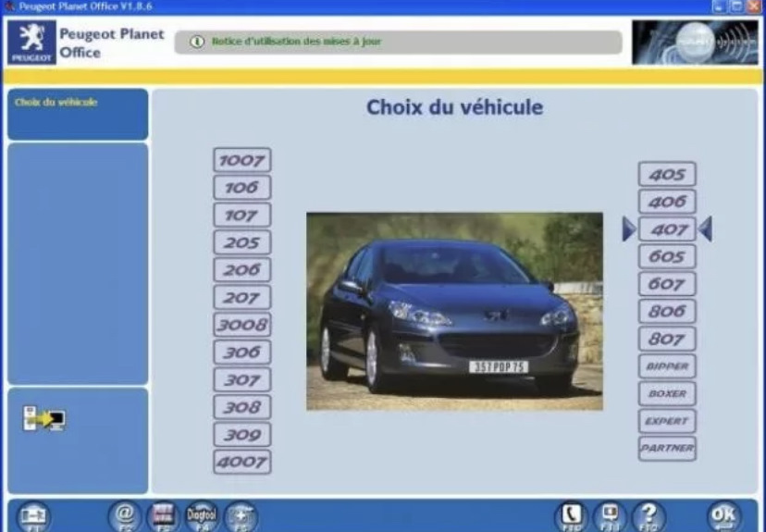766x532 pixels.
Task: Choose the 206 vehicle button
Action: pyautogui.click(x=242, y=270)
